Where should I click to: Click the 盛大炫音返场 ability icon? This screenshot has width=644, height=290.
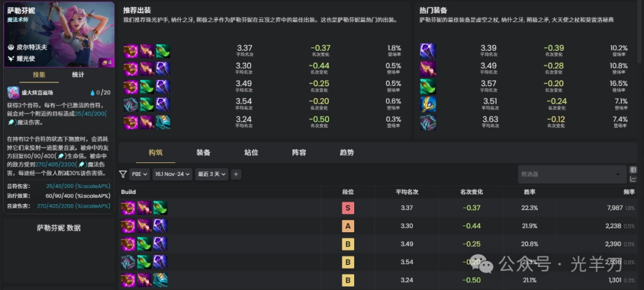click(x=13, y=92)
